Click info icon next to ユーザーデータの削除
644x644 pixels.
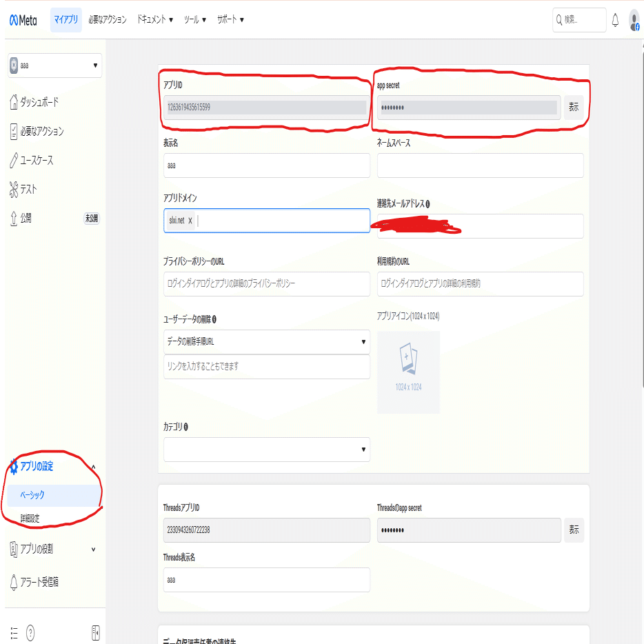pos(214,319)
